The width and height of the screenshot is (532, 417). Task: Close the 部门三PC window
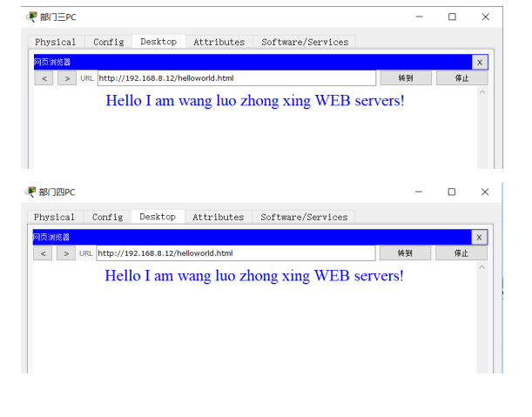tap(486, 17)
